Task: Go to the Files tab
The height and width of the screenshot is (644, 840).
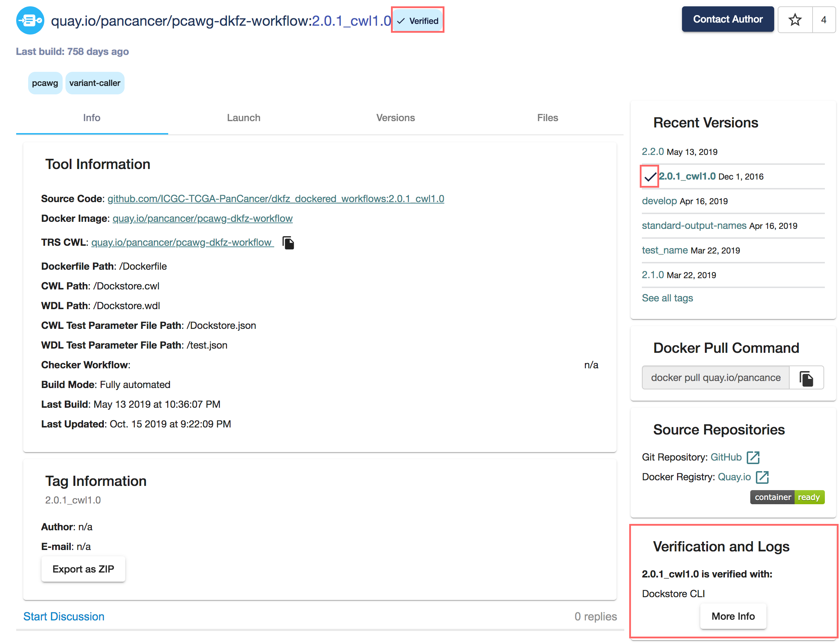Action: coord(547,118)
